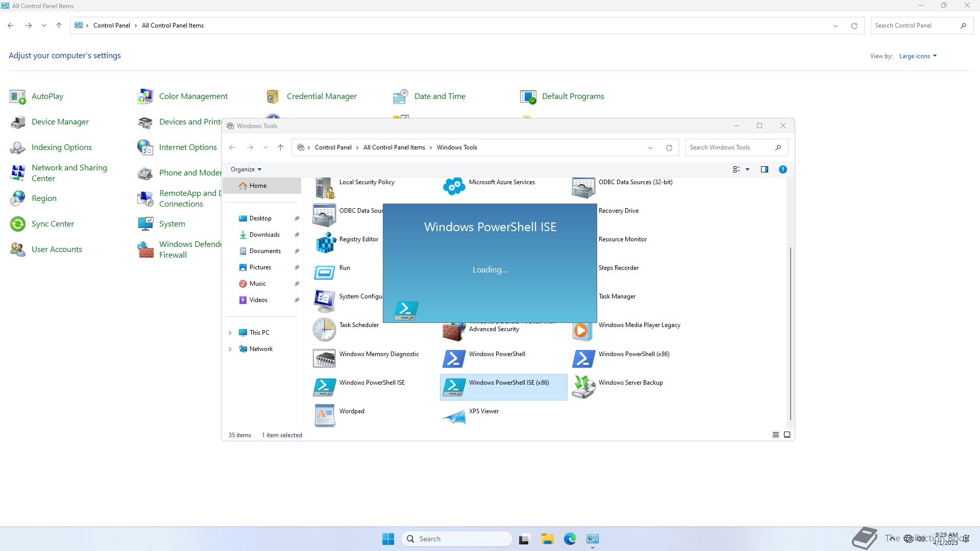Select Home in navigation pane
Viewport: 980px width, 551px height.
coord(262,186)
